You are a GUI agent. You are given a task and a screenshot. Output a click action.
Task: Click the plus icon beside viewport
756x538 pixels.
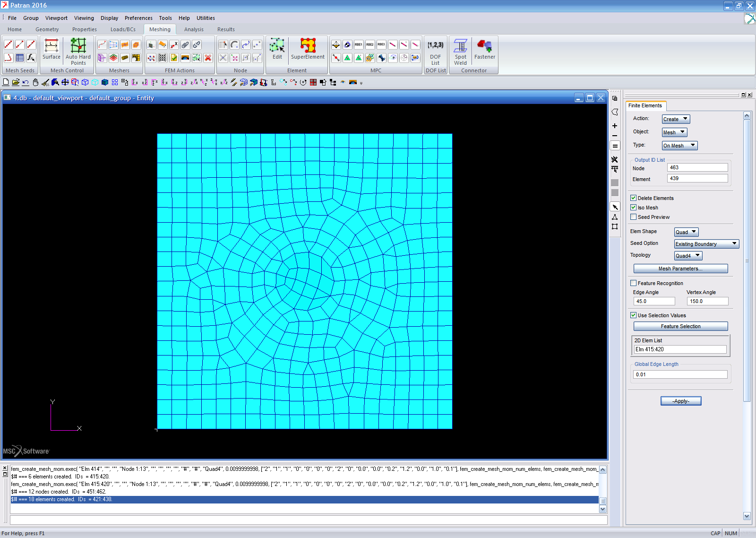point(615,126)
